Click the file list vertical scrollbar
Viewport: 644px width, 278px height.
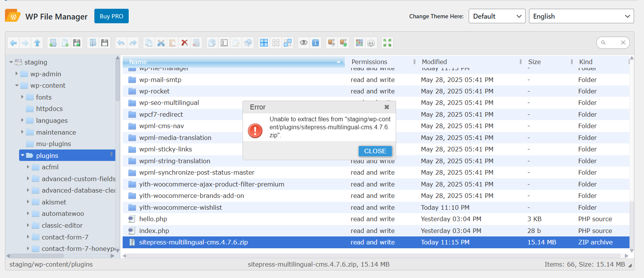[x=632, y=225]
